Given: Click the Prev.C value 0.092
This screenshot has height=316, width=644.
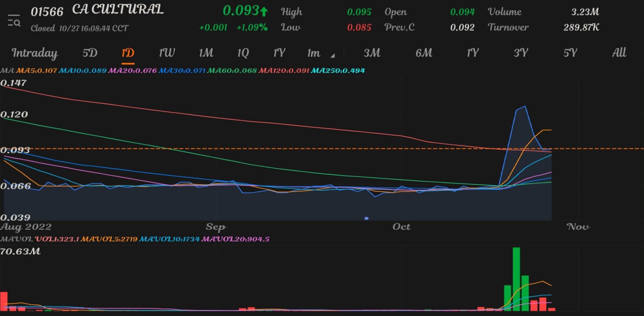Looking at the screenshot, I should pos(462,27).
